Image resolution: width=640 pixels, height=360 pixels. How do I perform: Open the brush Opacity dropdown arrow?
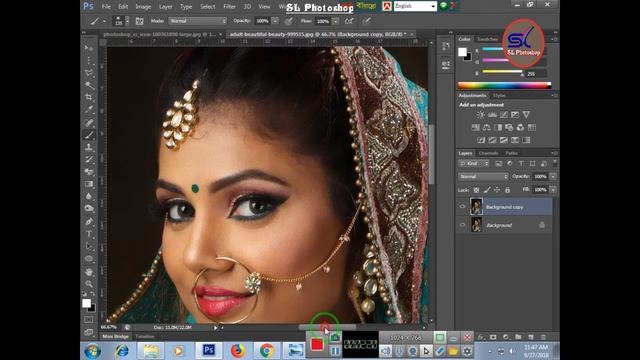pyautogui.click(x=276, y=21)
